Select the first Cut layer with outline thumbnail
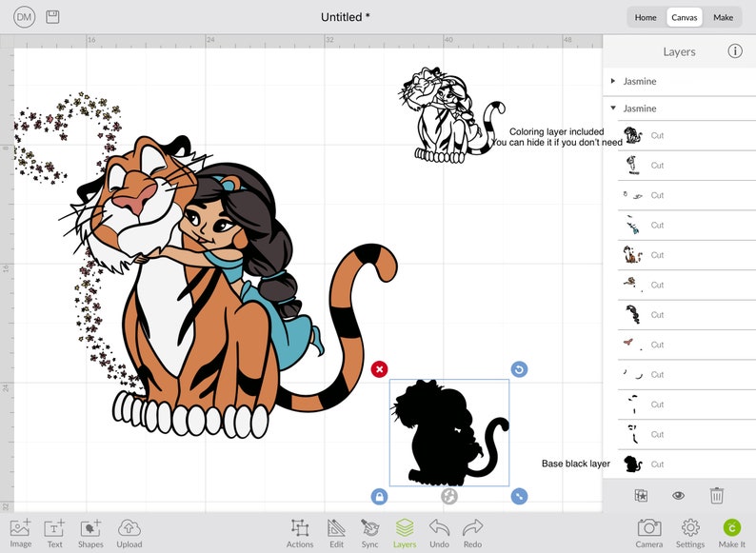 click(x=686, y=135)
